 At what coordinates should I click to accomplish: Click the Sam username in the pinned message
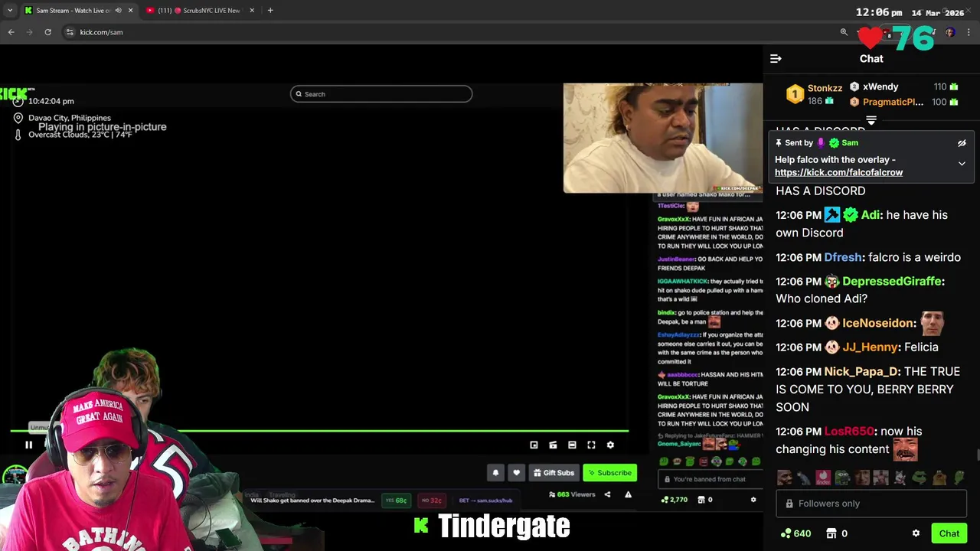click(x=849, y=143)
